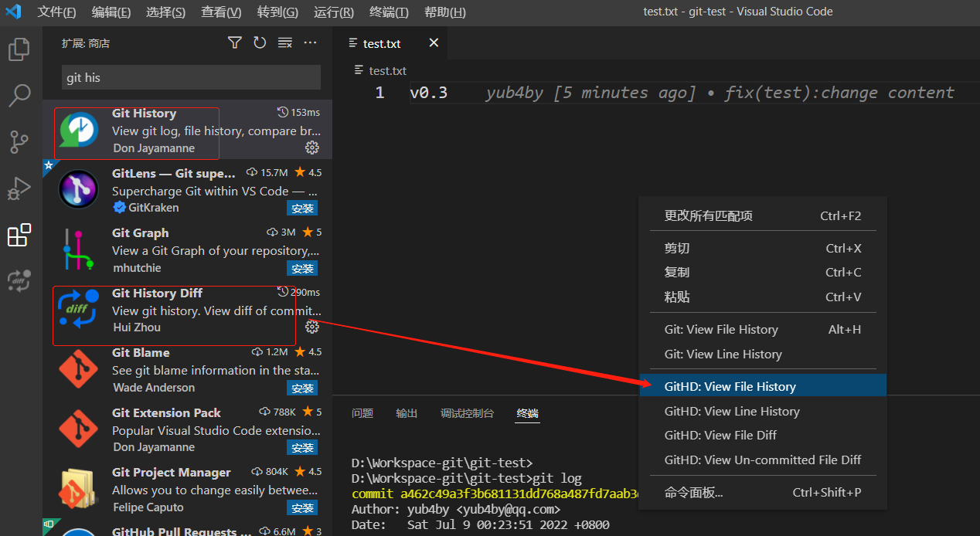Choose GitHD: View File History
Image resolution: width=980 pixels, height=536 pixels.
pos(763,387)
